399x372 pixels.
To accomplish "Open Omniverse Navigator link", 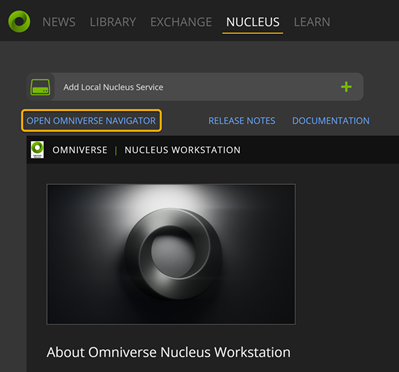I will pyautogui.click(x=91, y=121).
